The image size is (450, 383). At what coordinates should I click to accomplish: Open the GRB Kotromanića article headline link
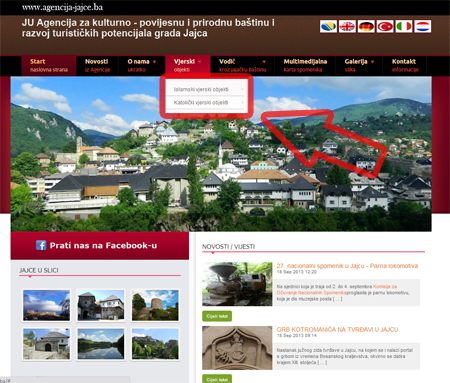pos(337,329)
